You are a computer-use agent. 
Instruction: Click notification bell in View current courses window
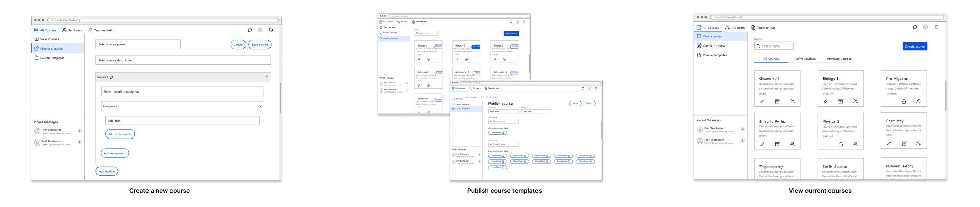point(936,27)
